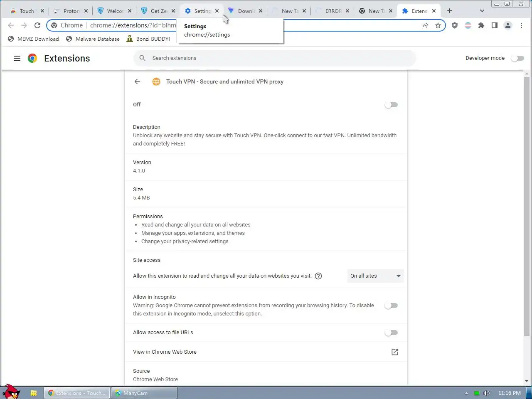This screenshot has width=532, height=399.
Task: Open Bonzi BUDDY! bookmark
Action: [x=148, y=39]
